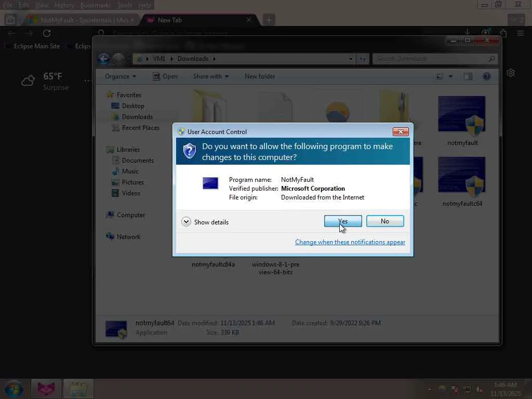Click taskbar clock
The height and width of the screenshot is (399, 532).
click(x=506, y=389)
